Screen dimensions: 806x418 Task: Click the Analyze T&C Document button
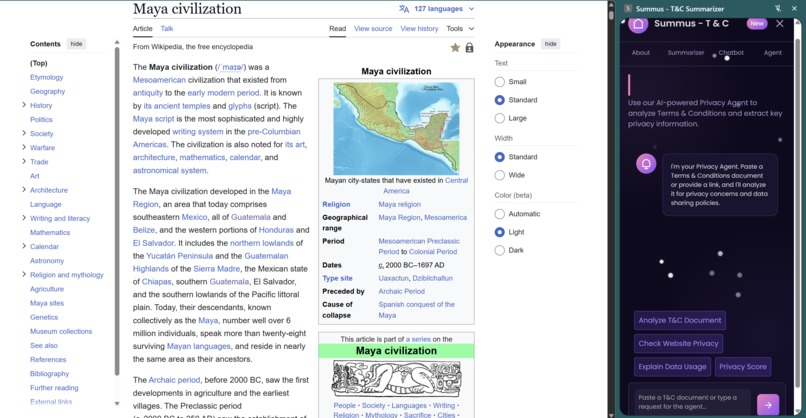680,320
